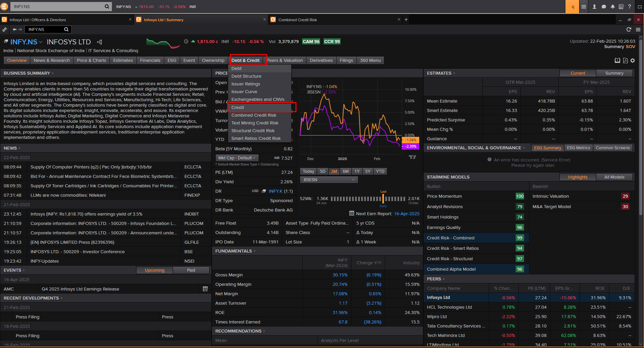This screenshot has width=644, height=348.
Task: Click the help question mark icon
Action: [630, 7]
